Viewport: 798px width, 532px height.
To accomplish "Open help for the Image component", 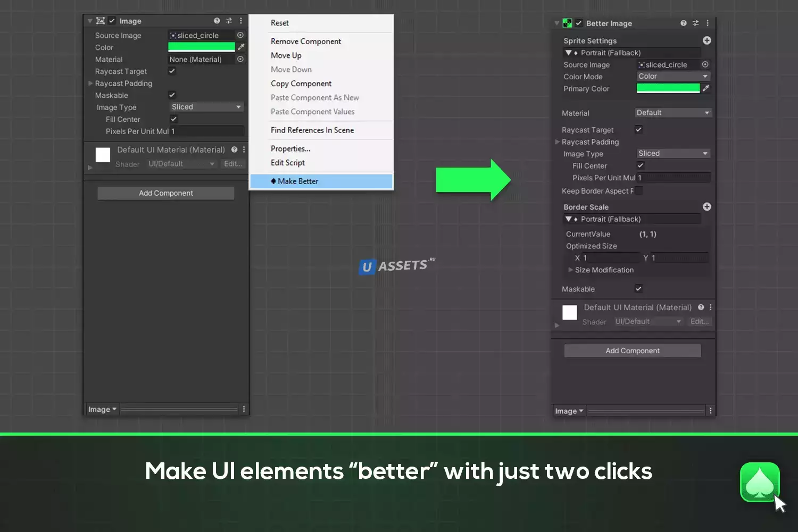I will pos(217,21).
